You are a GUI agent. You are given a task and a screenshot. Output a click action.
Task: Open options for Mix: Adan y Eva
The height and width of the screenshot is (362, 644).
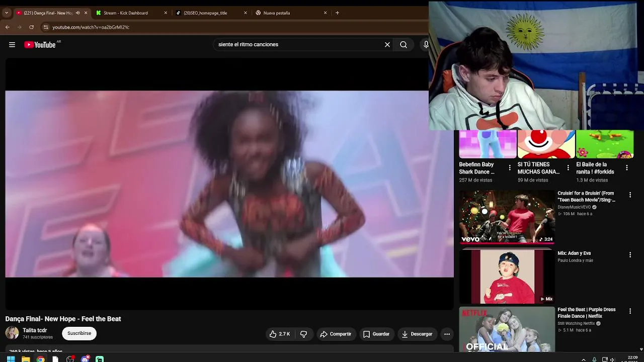tap(630, 255)
